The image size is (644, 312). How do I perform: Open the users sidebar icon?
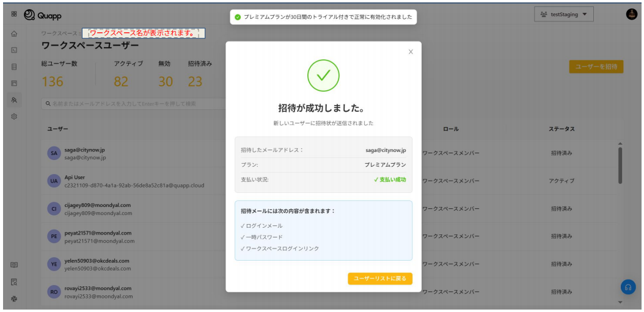(x=14, y=100)
